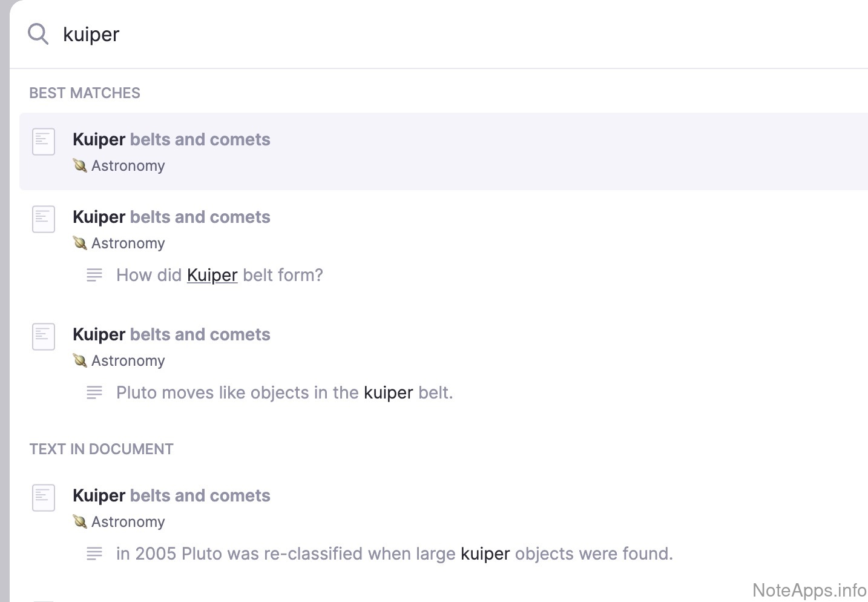
Task: Open the "Pluto moves like objects" snippet
Action: click(284, 392)
